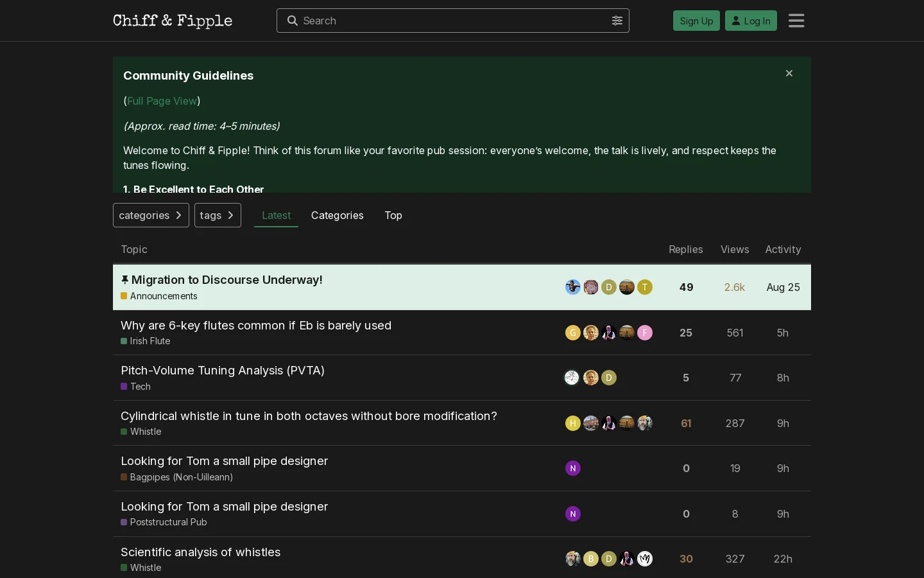Click the B avatar in Scientific analysis row
The height and width of the screenshot is (578, 924).
pos(591,559)
